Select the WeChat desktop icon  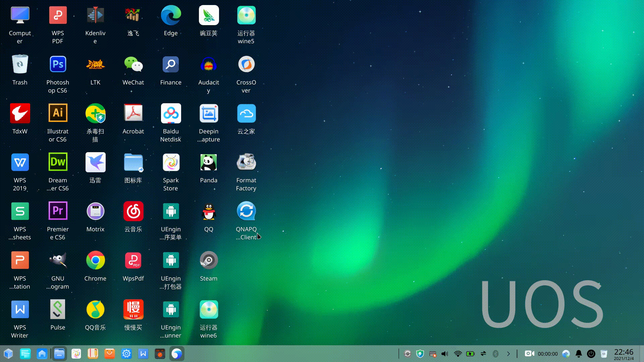click(x=133, y=64)
